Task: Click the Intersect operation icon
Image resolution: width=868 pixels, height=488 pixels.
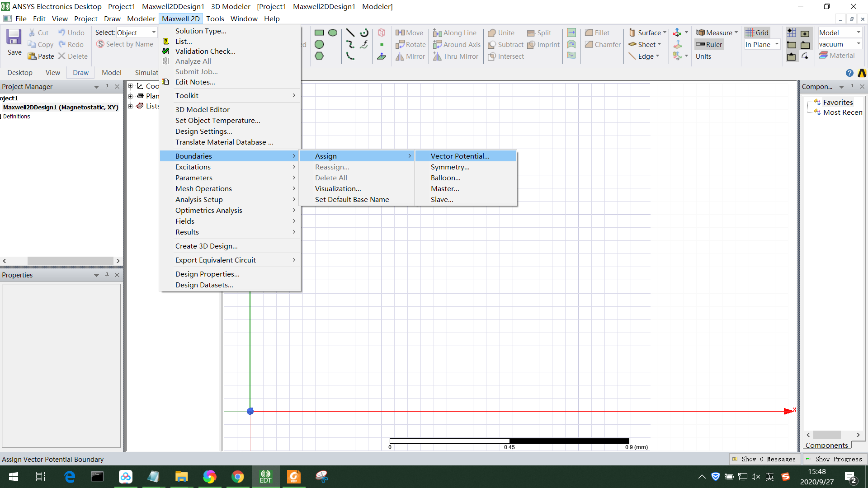Action: click(x=505, y=56)
